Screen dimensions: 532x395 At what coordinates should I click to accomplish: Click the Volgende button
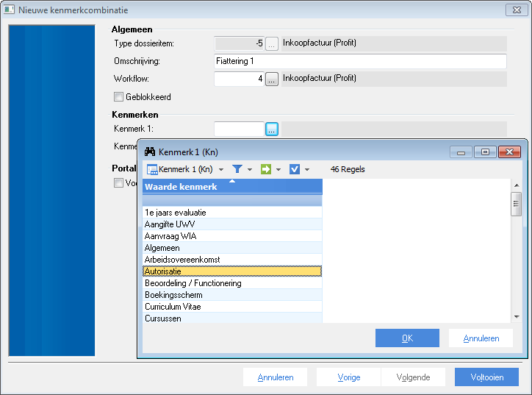click(413, 377)
